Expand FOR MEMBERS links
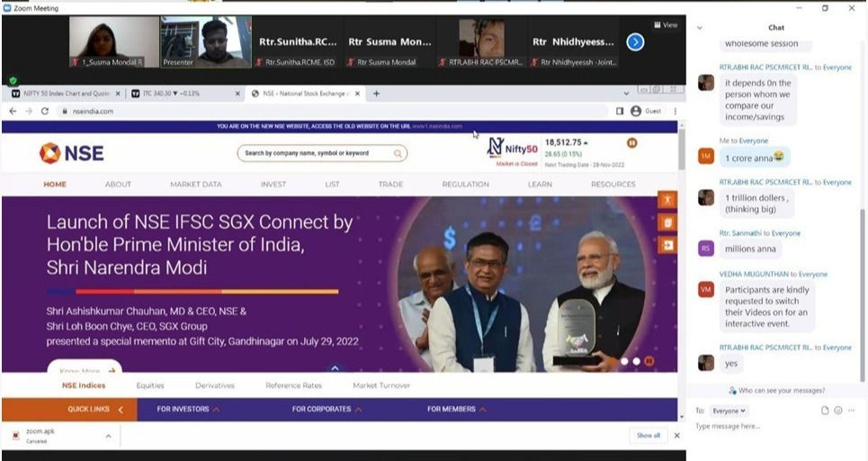Screen dimensions: 868x461 pyautogui.click(x=457, y=410)
